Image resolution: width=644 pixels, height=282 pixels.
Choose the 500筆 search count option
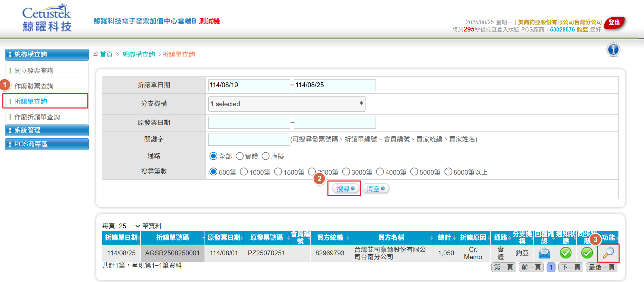pos(213,172)
